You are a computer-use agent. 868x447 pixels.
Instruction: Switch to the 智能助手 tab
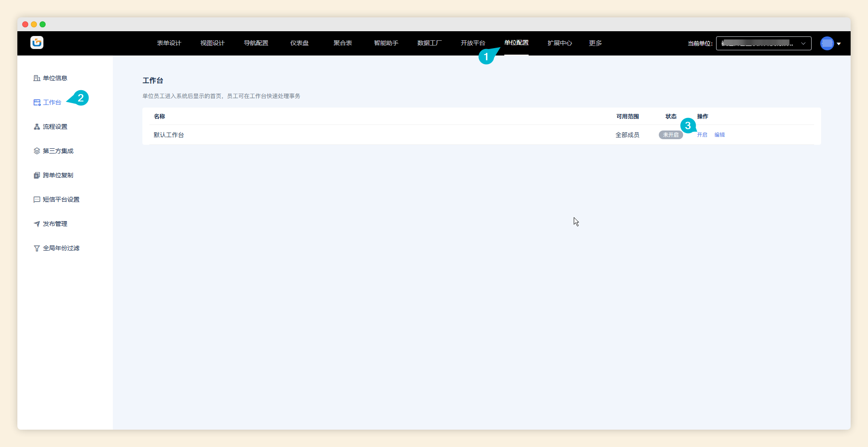(x=386, y=43)
